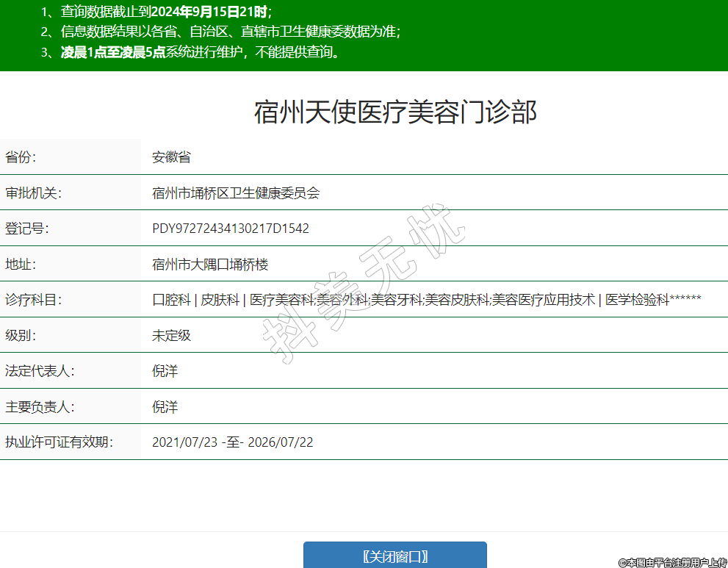The width and height of the screenshot is (728, 568).
Task: Select the 宿州市埇桥区卫生健康委员会 text
Action: [236, 193]
